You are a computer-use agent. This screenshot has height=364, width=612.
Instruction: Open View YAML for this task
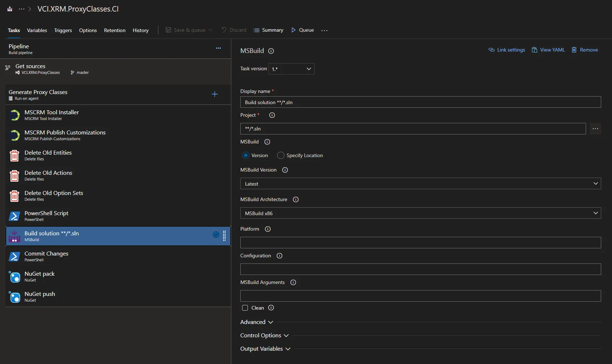point(548,50)
